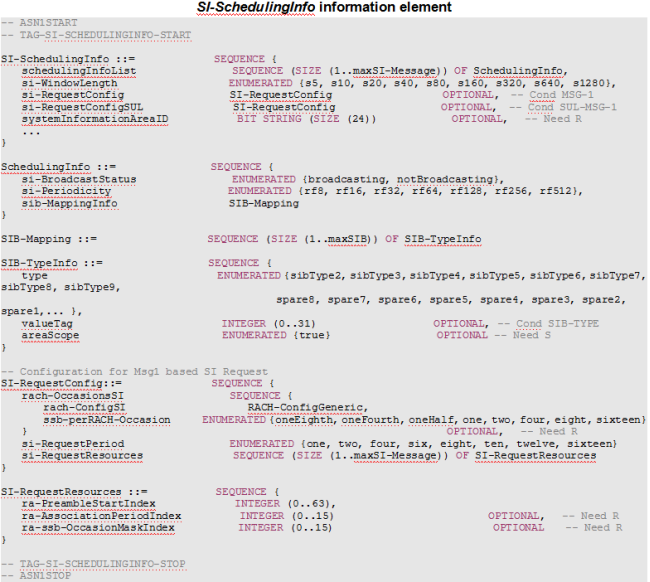Click the RACH-ConfigGeneric type name

[x=305, y=408]
